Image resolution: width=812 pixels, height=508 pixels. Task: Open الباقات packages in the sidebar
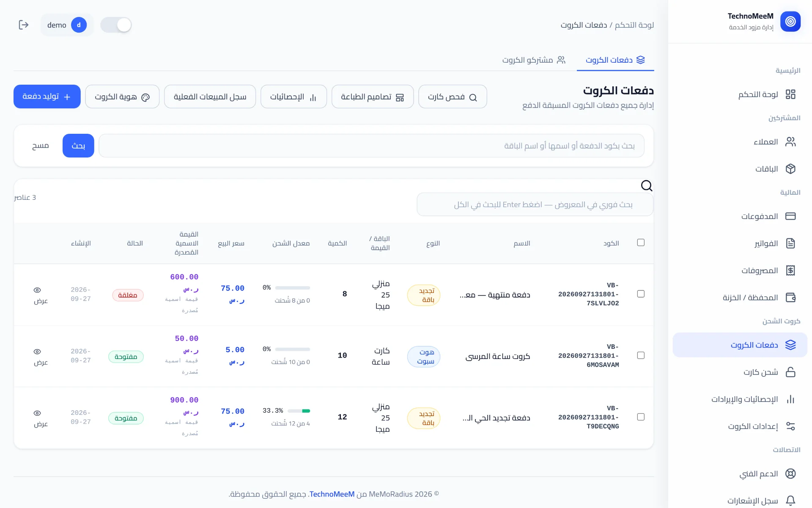[x=740, y=169]
